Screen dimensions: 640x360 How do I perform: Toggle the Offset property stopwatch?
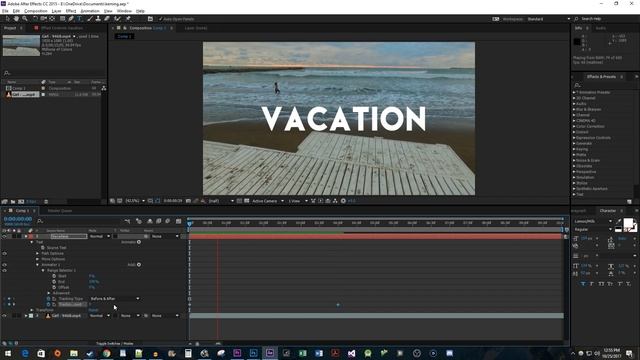(x=54, y=287)
